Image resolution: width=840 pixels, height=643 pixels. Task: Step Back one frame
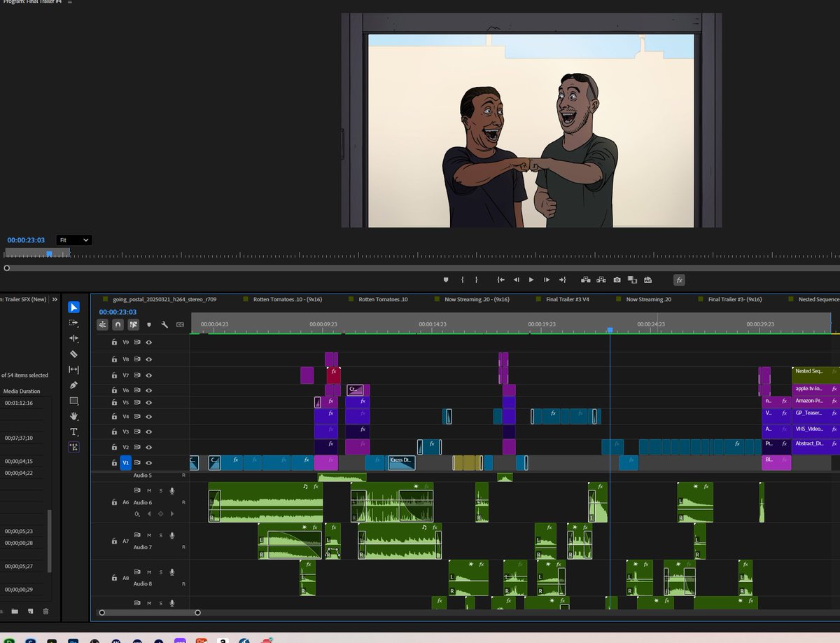(516, 279)
